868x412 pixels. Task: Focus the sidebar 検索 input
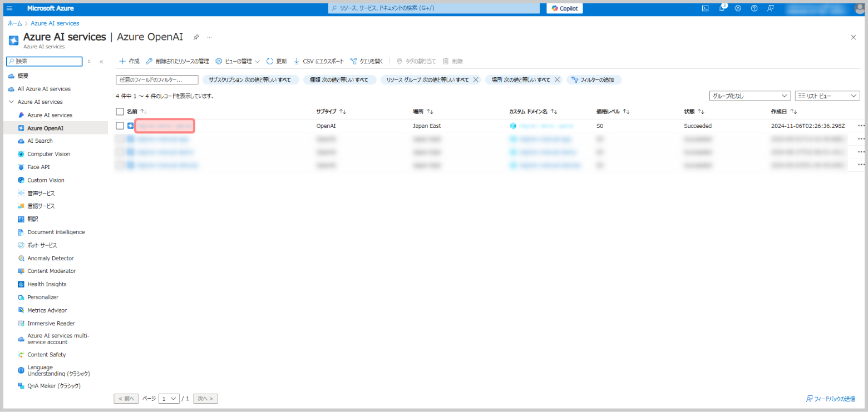pyautogui.click(x=45, y=61)
